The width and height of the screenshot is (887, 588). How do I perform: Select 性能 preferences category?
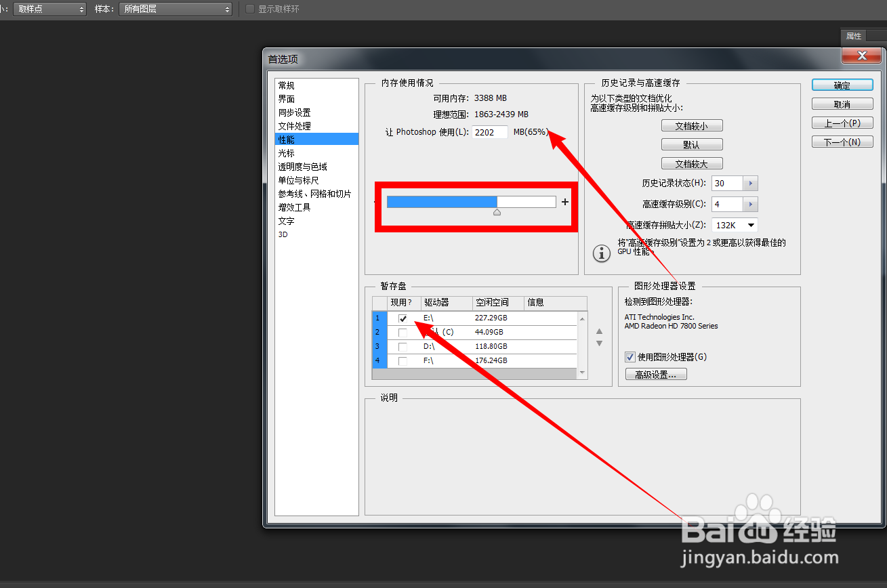coord(316,140)
